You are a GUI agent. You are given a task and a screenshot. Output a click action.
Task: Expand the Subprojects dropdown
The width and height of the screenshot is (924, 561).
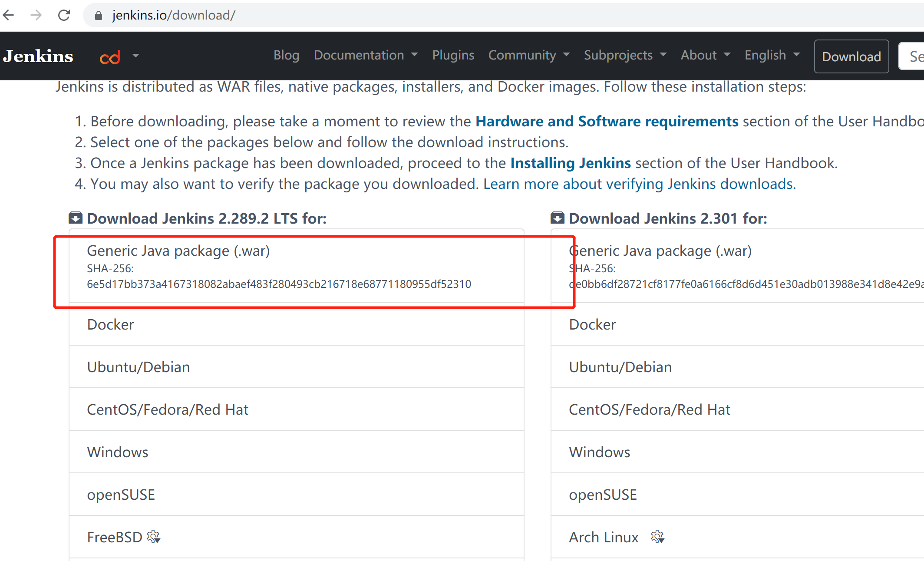click(x=625, y=55)
